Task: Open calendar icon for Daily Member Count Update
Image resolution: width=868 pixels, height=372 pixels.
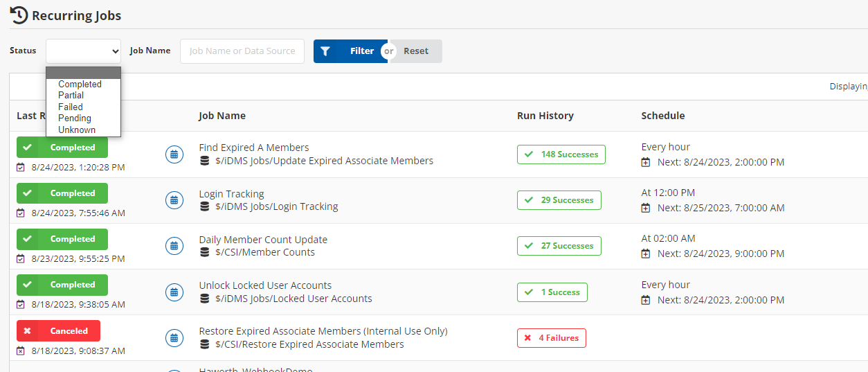Action: pos(174,246)
